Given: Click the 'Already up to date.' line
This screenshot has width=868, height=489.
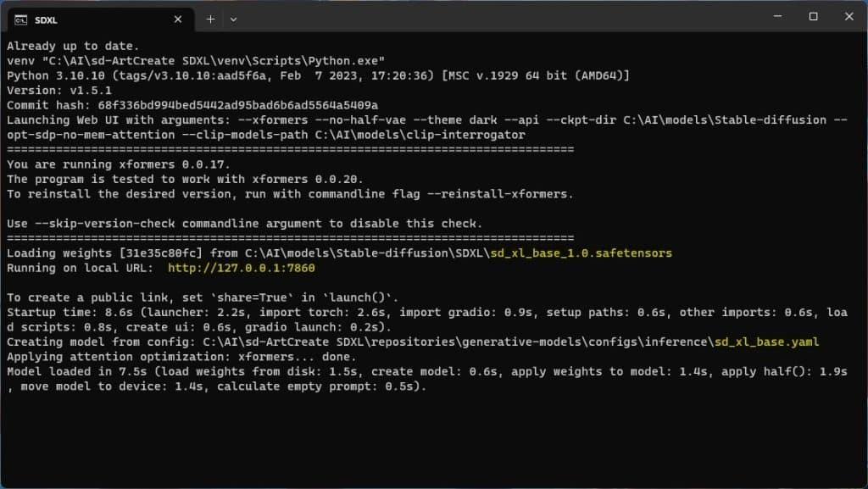Looking at the screenshot, I should tap(73, 46).
